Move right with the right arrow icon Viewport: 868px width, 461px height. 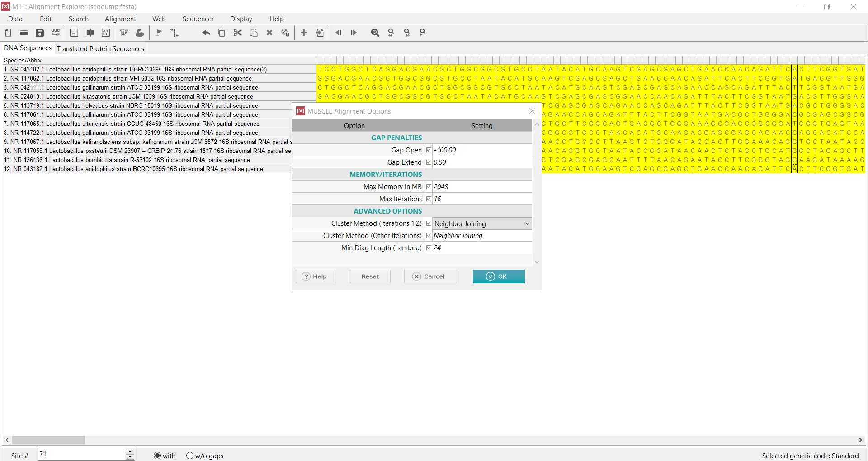pos(354,33)
